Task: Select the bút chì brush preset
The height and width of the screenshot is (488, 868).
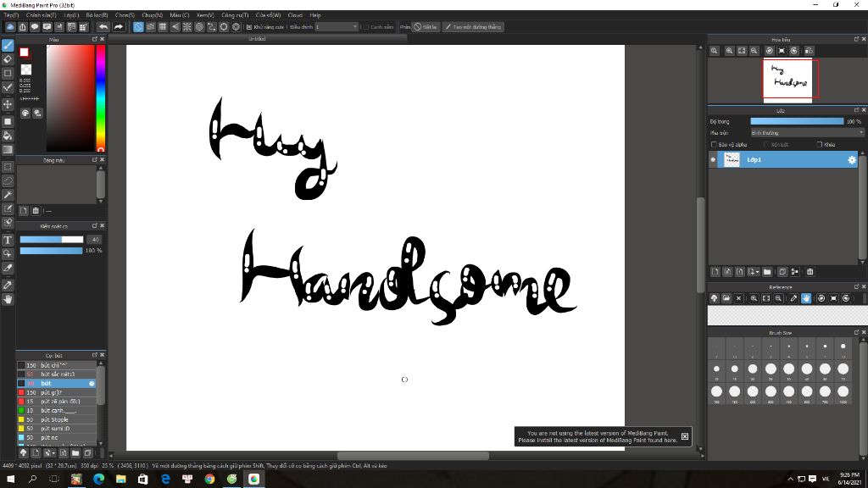Action: tap(57, 365)
